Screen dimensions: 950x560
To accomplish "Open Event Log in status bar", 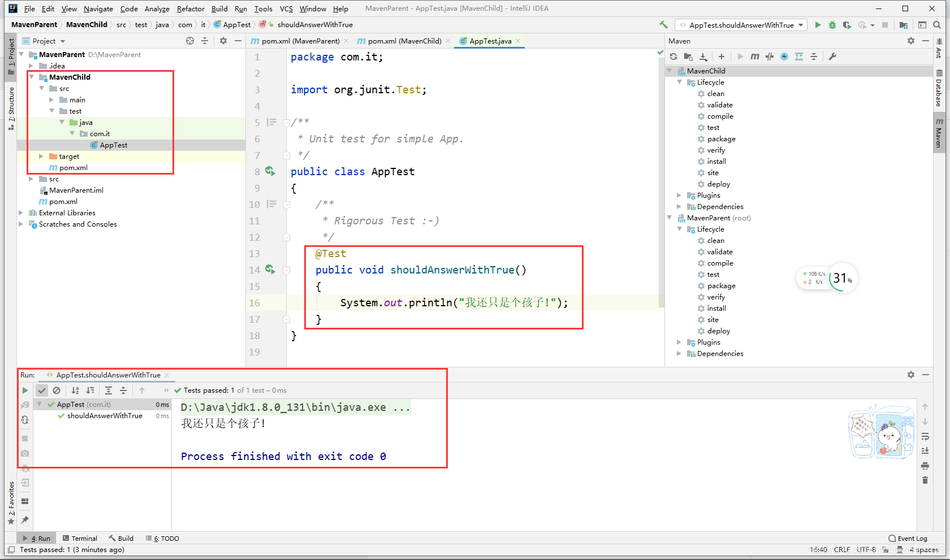I will point(908,538).
